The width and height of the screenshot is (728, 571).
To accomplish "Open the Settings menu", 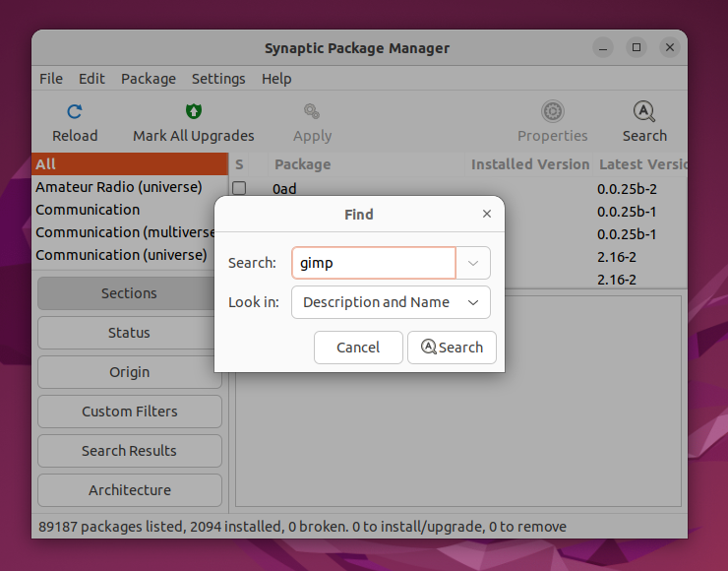I will 218,79.
